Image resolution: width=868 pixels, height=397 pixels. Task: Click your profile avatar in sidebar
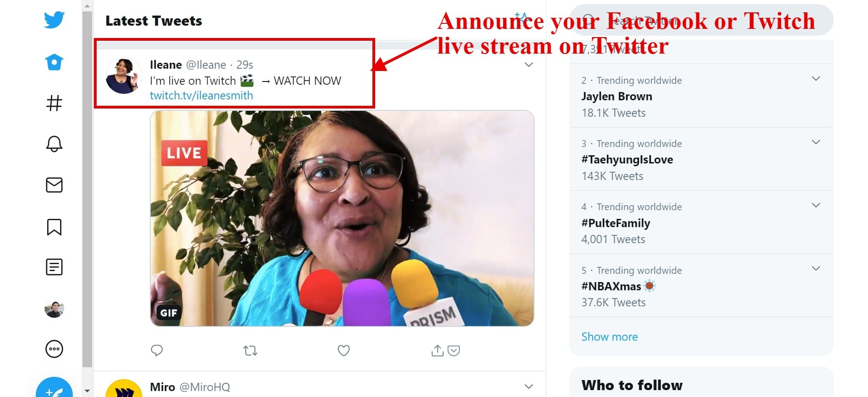(x=54, y=308)
